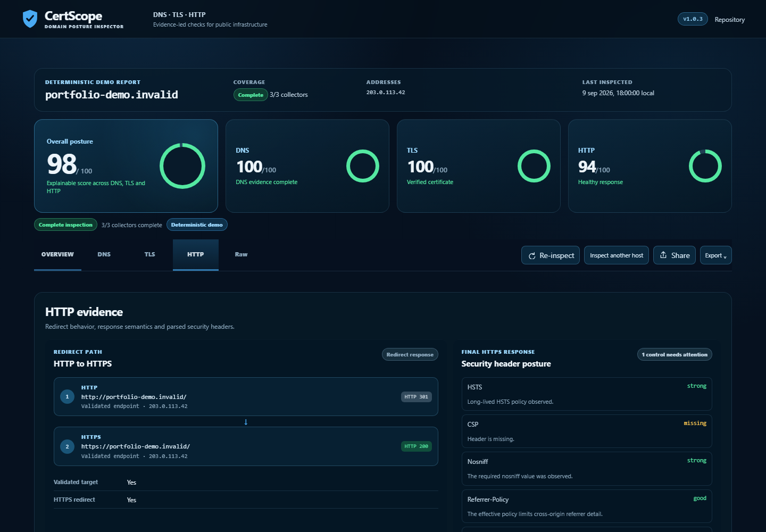Select the portfolio-demo.invalid domain heading
766x532 pixels.
point(112,95)
